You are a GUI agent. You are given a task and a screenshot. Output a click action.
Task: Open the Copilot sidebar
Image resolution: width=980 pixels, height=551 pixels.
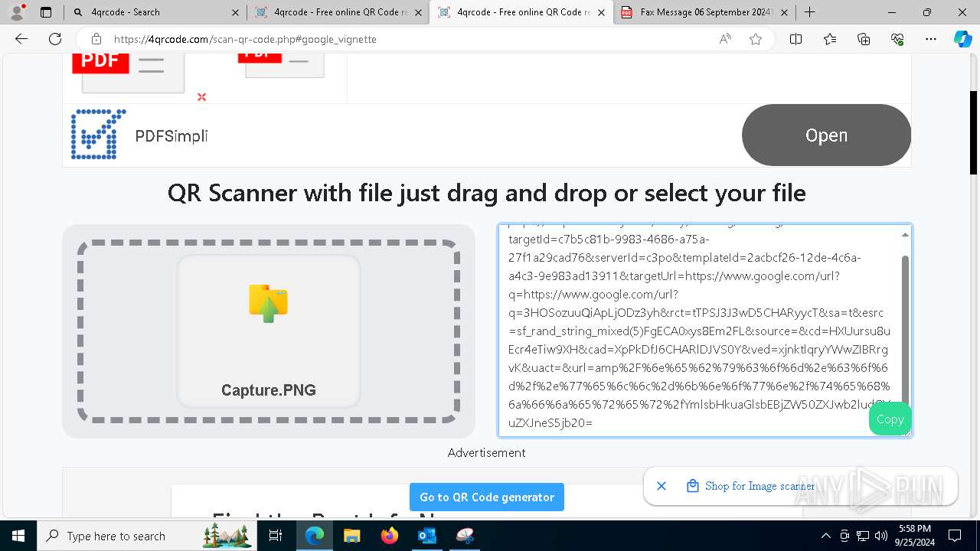click(x=962, y=39)
